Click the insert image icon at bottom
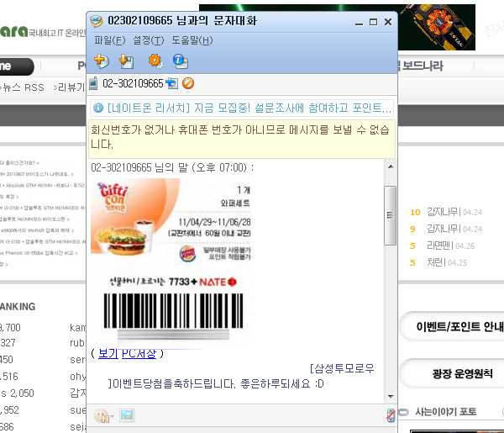This screenshot has height=433, width=504. coord(127,415)
